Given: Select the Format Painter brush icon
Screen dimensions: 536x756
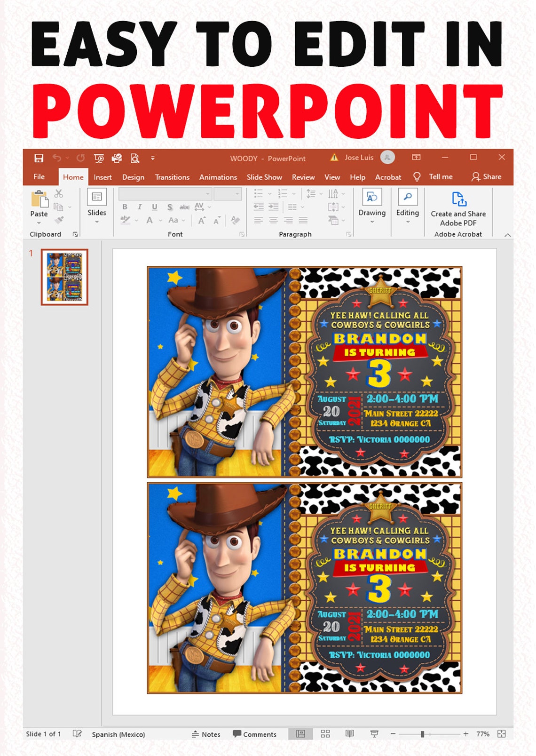Looking at the screenshot, I should [59, 220].
